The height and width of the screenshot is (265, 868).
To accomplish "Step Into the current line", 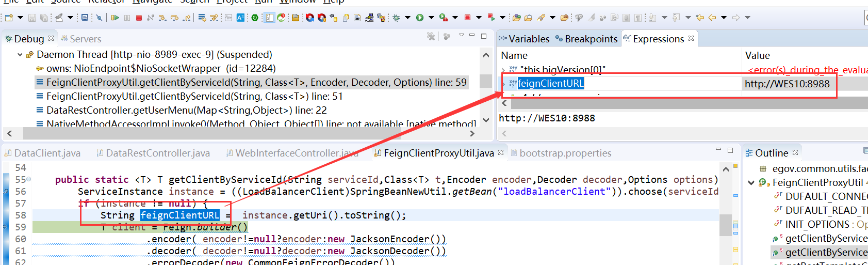I will click(162, 18).
